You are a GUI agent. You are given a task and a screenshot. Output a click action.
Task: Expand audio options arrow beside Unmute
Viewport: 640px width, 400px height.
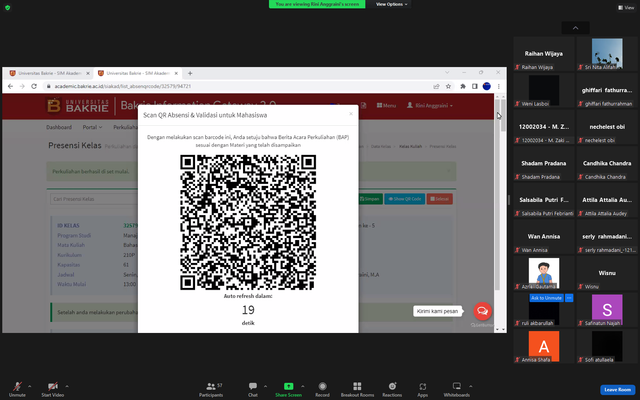coord(29,386)
